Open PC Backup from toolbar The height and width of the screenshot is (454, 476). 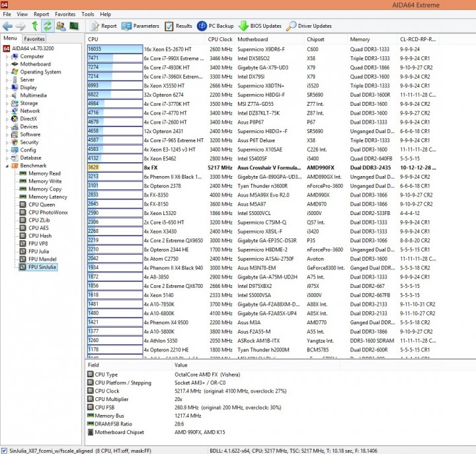(x=216, y=26)
